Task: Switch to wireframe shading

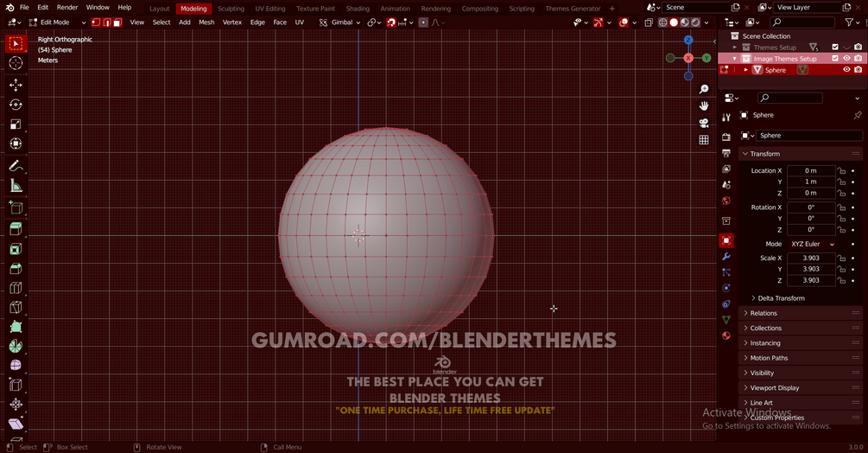Action: [x=662, y=22]
